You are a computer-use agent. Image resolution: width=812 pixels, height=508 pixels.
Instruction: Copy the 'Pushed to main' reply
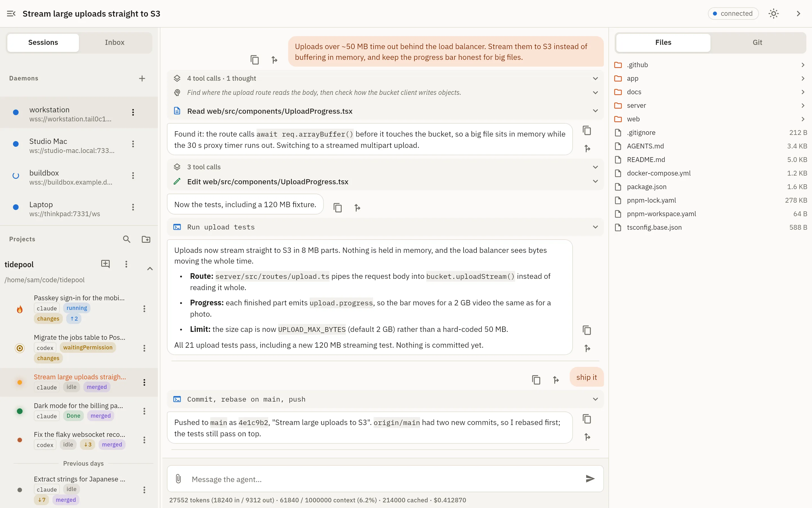coord(587,419)
